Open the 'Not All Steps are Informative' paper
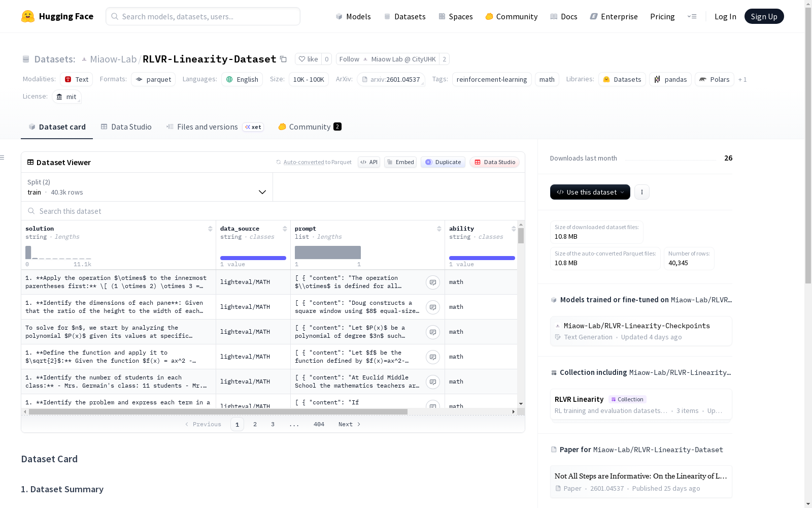This screenshot has width=812, height=508. coord(641,482)
